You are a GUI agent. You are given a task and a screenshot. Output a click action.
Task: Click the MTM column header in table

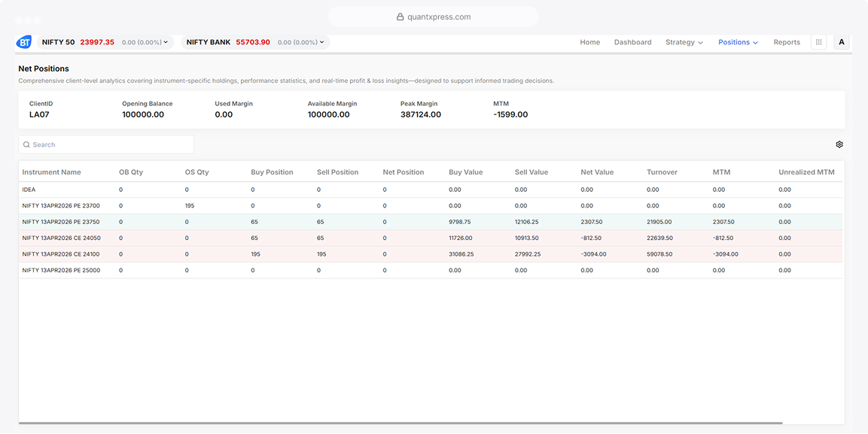pos(721,172)
